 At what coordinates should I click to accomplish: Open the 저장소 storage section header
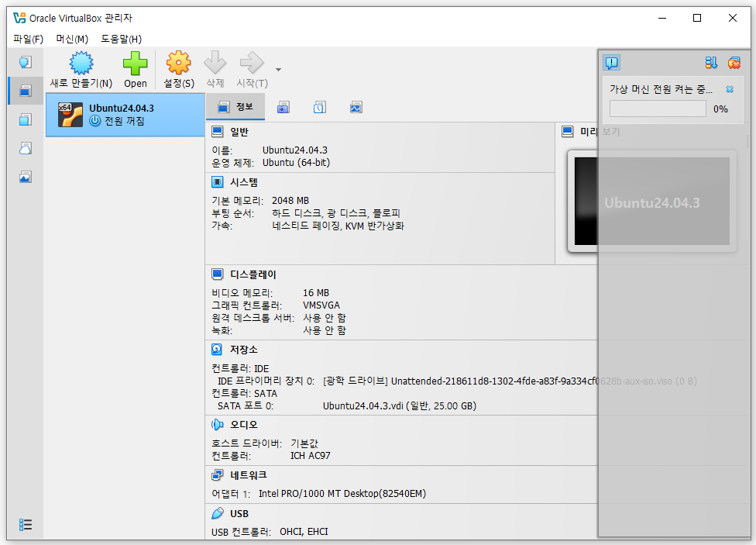pos(244,350)
